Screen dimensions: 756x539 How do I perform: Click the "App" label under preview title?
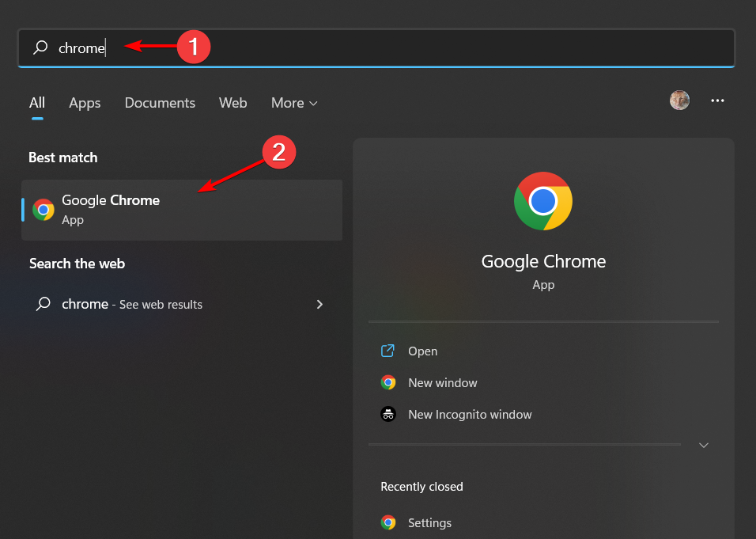tap(543, 285)
